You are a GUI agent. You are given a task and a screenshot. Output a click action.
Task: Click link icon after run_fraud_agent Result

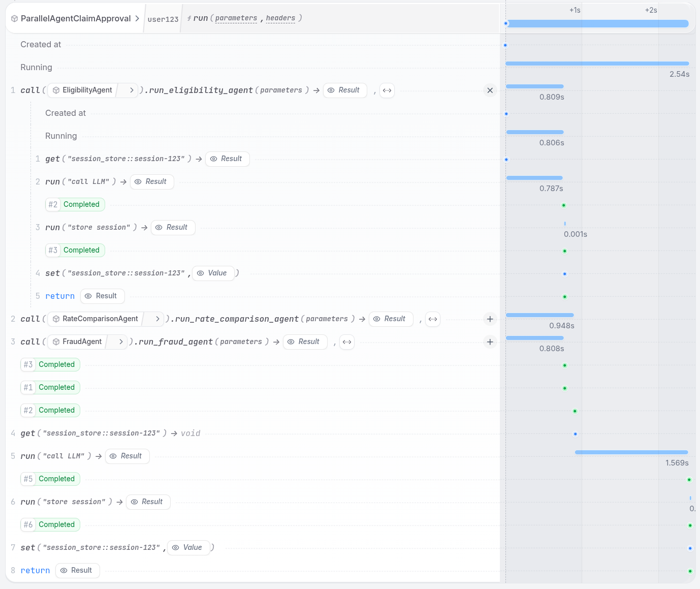pyautogui.click(x=347, y=342)
